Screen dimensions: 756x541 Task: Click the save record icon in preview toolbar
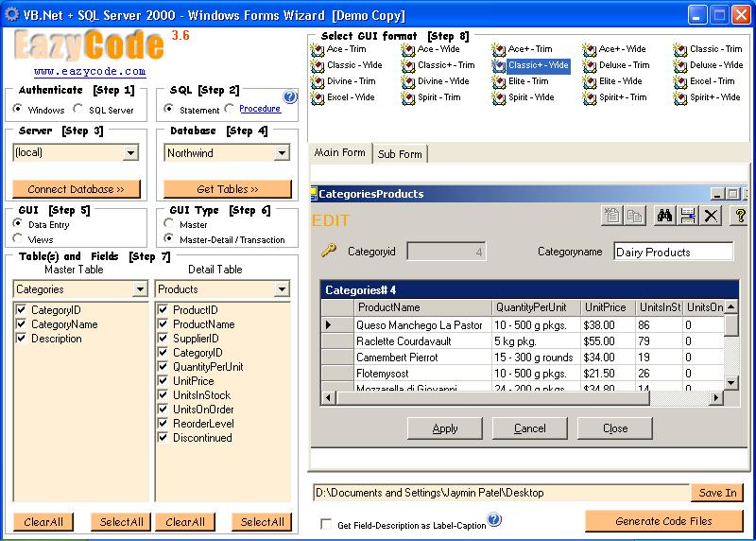tap(688, 216)
